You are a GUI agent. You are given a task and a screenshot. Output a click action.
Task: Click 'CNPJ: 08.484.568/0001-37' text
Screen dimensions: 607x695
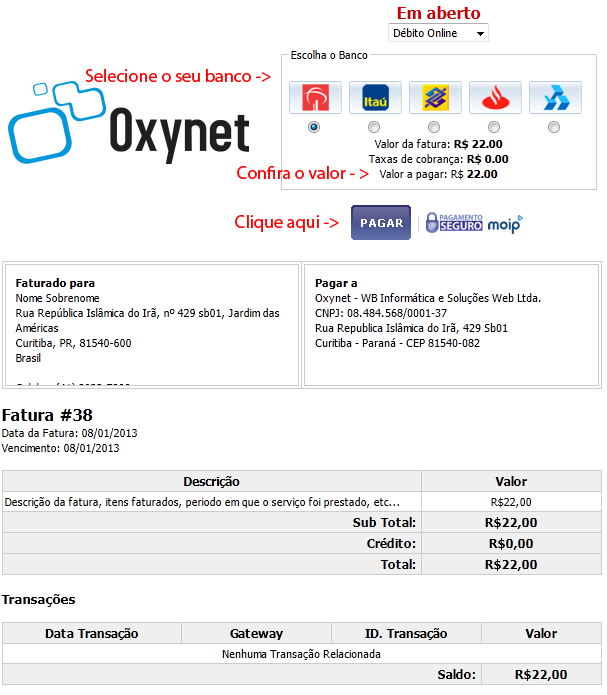click(x=381, y=313)
